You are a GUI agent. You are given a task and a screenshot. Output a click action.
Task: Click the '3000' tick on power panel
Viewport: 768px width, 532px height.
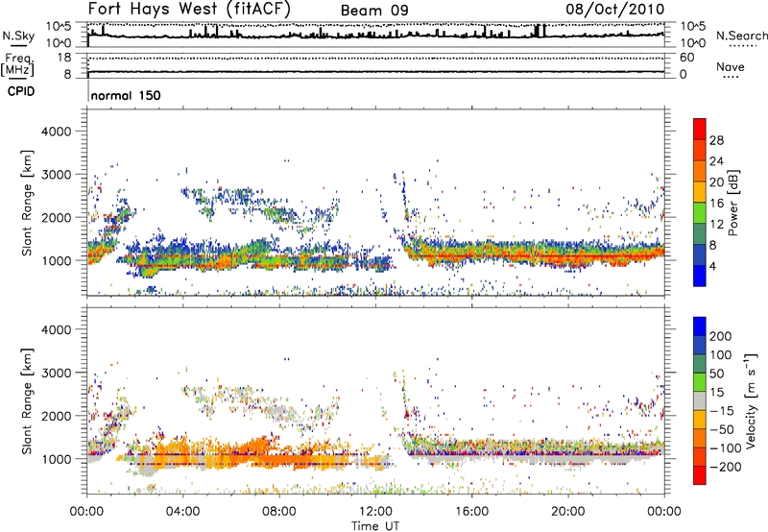(x=56, y=175)
